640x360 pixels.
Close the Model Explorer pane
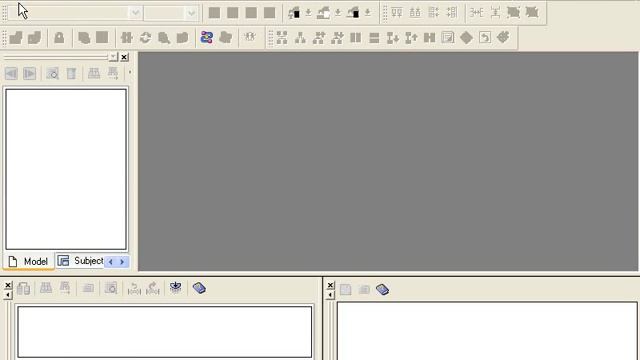point(124,57)
